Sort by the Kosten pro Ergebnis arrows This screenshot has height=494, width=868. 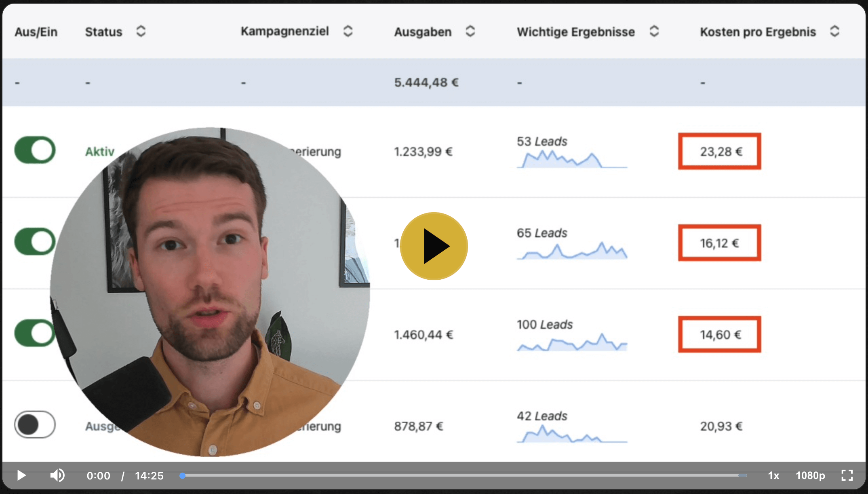[x=835, y=31]
